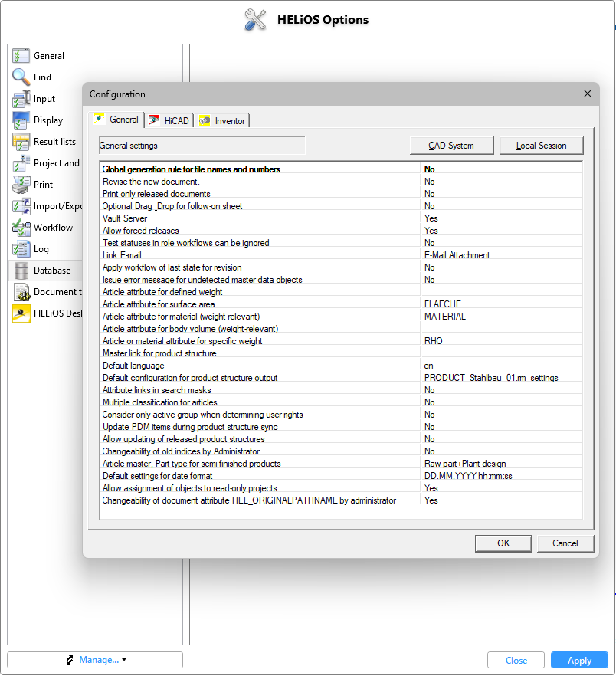This screenshot has width=616, height=676.
Task: Select the Result lists icon
Action: (x=21, y=142)
